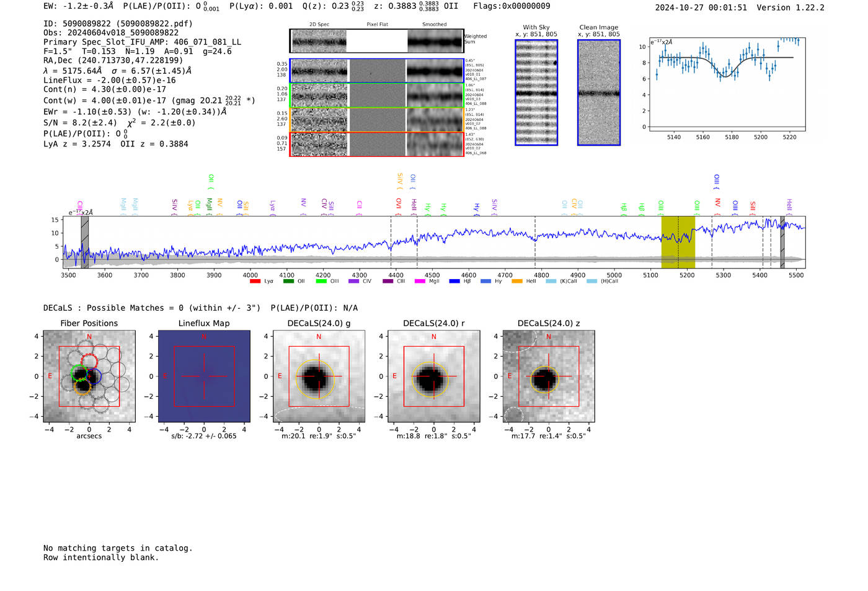Click the Weighted Sum 2D spectrum strip
Screen dimensions: 868x591
[376, 41]
